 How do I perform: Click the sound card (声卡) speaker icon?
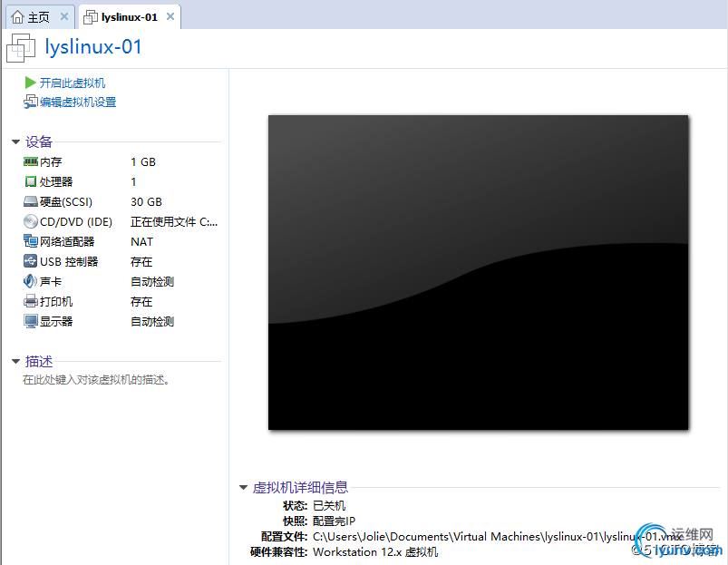pos(31,281)
